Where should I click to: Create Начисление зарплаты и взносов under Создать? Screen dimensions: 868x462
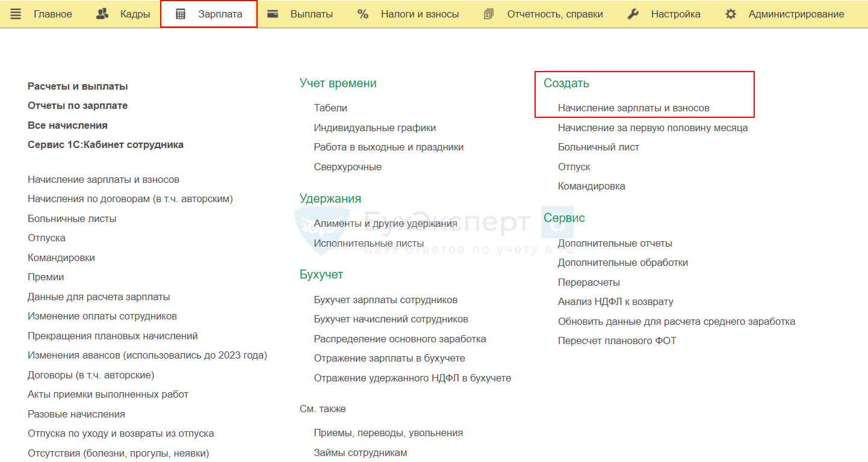633,108
